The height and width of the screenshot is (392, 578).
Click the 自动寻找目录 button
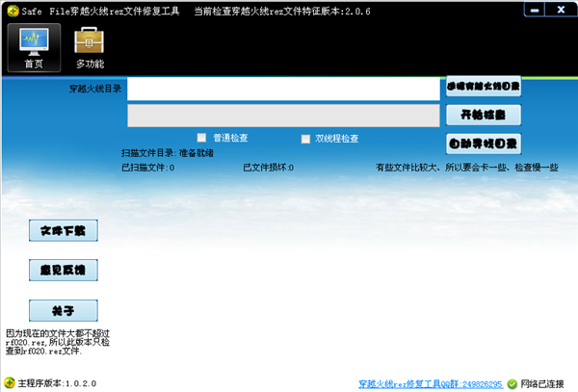click(x=484, y=144)
